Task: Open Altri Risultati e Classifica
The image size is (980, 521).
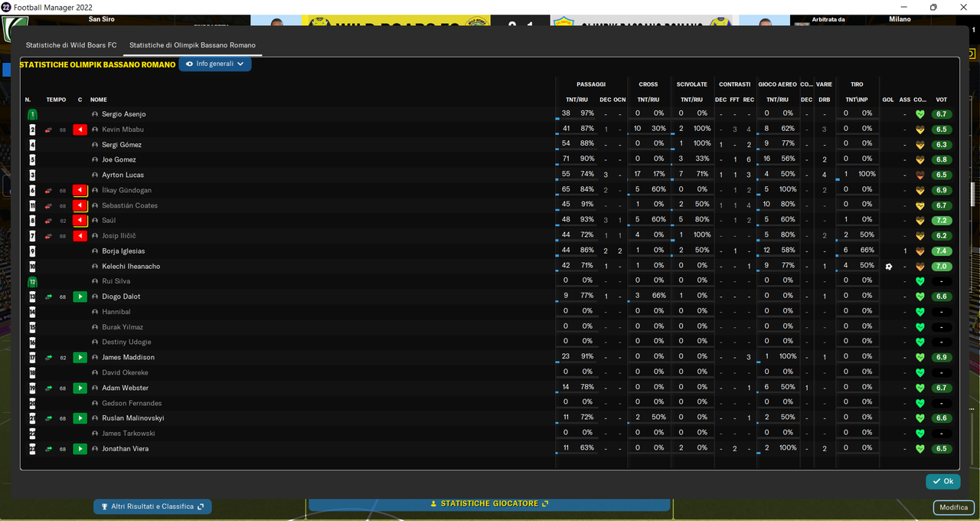Action: 152,506
